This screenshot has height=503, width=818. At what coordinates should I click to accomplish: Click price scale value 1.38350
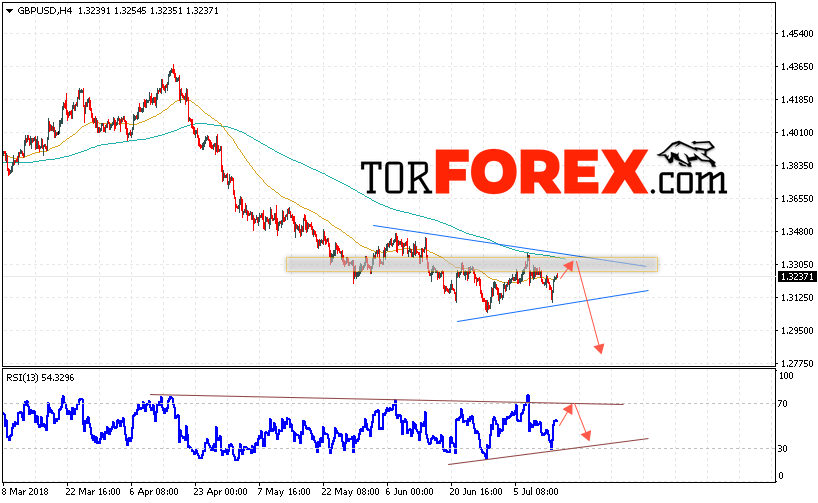click(x=797, y=166)
